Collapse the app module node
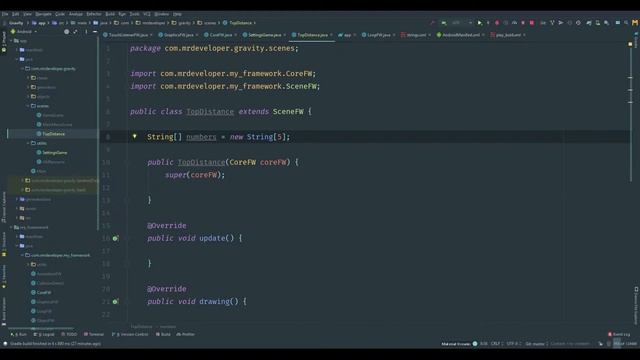This screenshot has height=360, width=640. 11,41
